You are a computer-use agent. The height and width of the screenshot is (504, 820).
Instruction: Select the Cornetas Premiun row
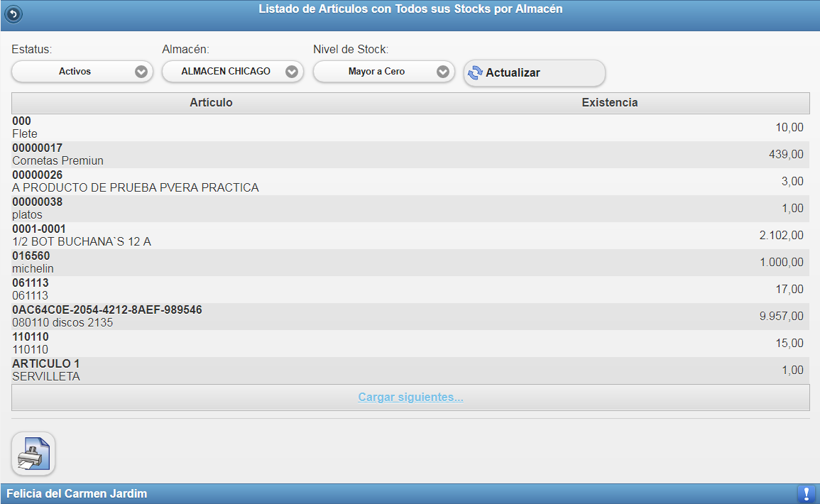410,155
